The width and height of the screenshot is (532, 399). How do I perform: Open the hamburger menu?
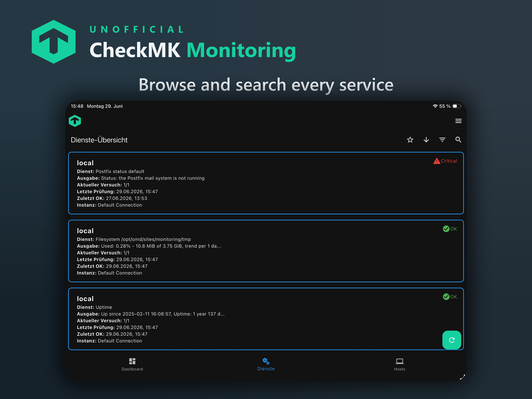point(458,121)
